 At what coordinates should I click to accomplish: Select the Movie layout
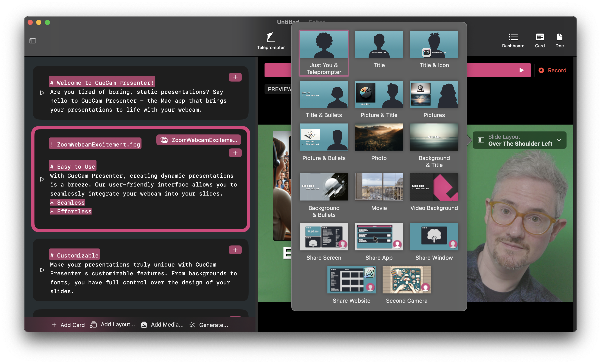coord(379,192)
